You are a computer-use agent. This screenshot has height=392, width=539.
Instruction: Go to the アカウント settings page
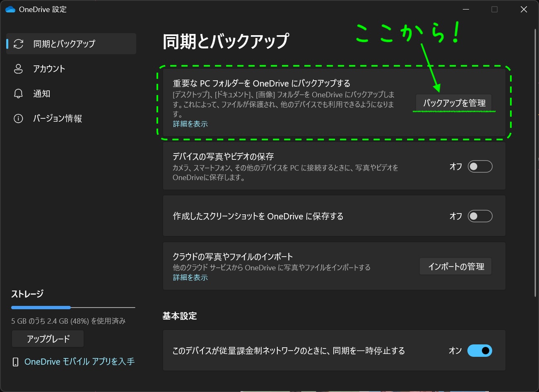(x=71, y=69)
